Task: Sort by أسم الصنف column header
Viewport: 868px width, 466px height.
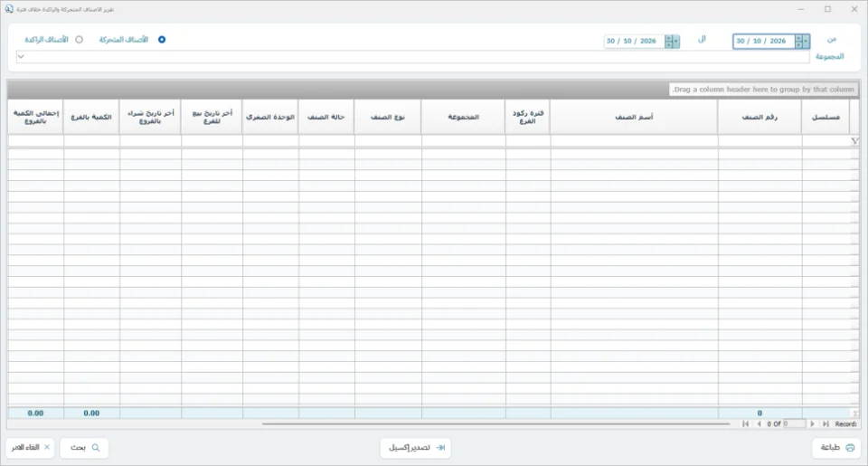Action: 634,117
